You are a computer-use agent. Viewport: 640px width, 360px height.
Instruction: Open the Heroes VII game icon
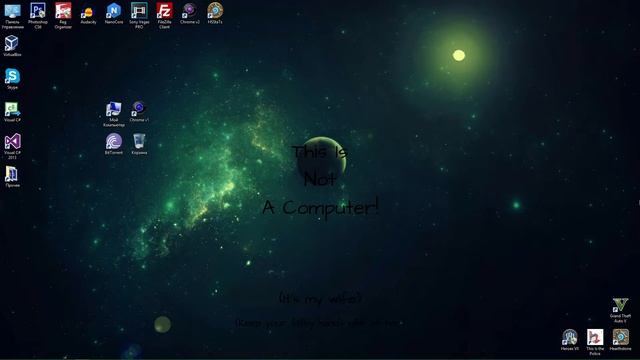pos(570,340)
